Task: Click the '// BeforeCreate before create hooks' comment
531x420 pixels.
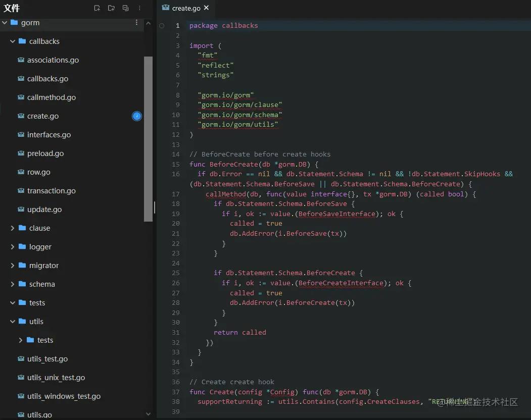Action: pyautogui.click(x=260, y=154)
